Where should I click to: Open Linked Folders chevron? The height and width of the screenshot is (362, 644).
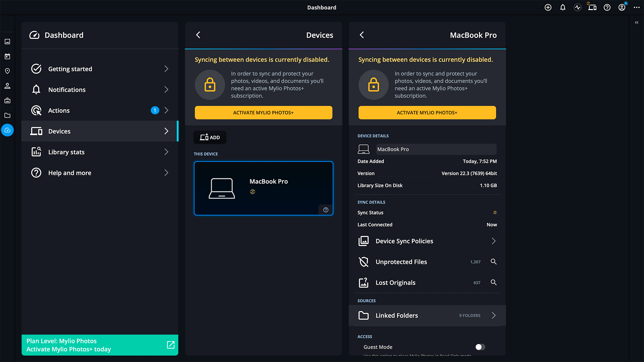pyautogui.click(x=494, y=315)
